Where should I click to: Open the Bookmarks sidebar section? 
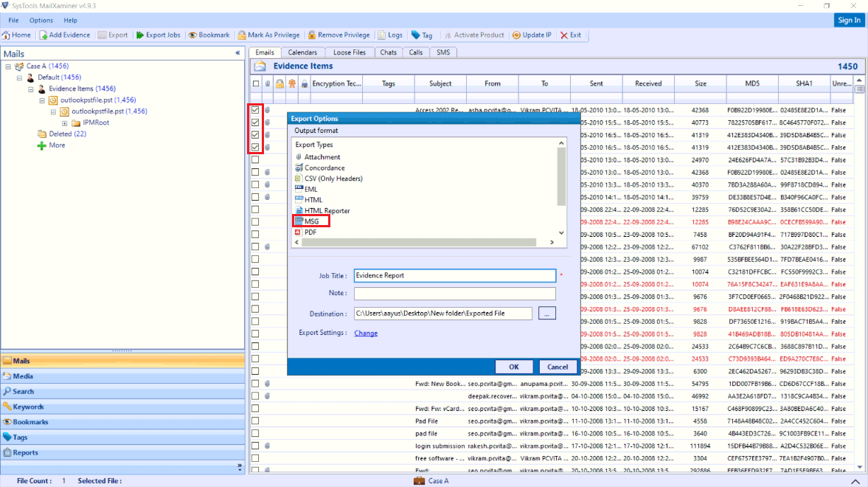(x=122, y=421)
